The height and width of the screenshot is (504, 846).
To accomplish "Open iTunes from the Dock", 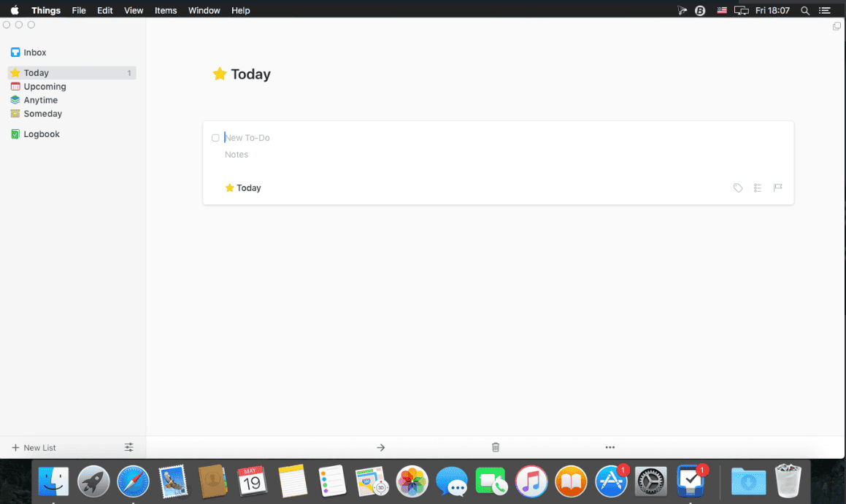I will pyautogui.click(x=531, y=481).
